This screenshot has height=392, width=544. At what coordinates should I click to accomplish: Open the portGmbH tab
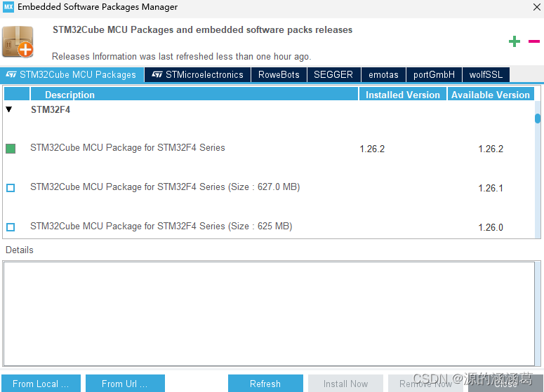pos(434,75)
